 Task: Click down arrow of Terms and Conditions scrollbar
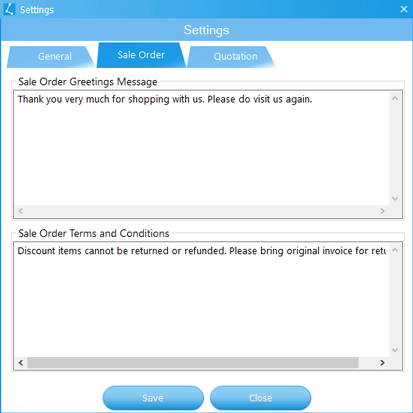point(395,350)
